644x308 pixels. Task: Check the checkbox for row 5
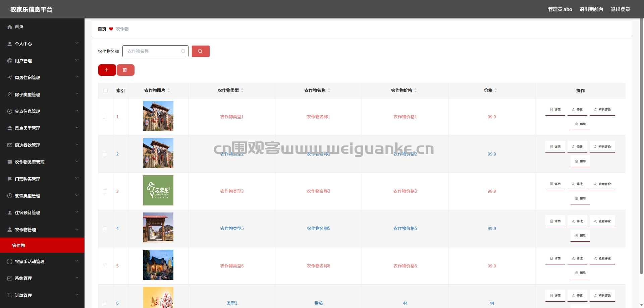[105, 266]
